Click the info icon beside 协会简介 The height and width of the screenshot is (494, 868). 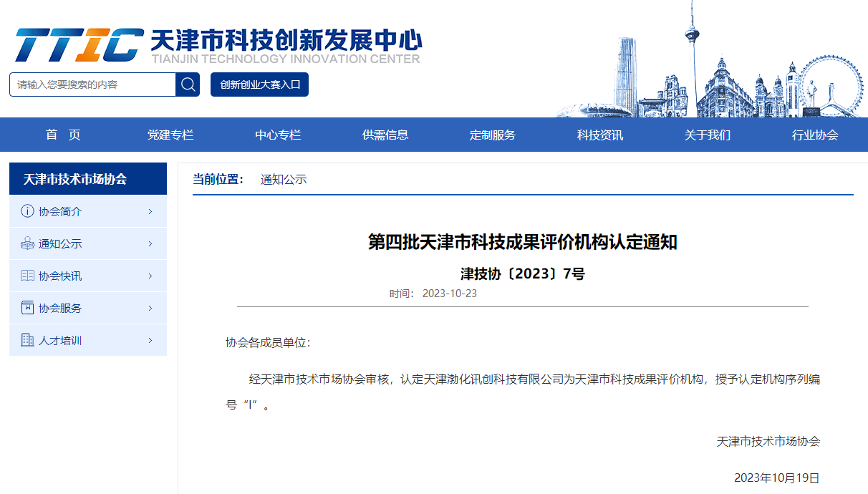pos(27,211)
